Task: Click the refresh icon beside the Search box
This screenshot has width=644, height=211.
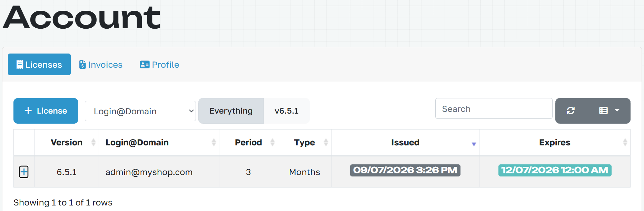Action: (571, 111)
